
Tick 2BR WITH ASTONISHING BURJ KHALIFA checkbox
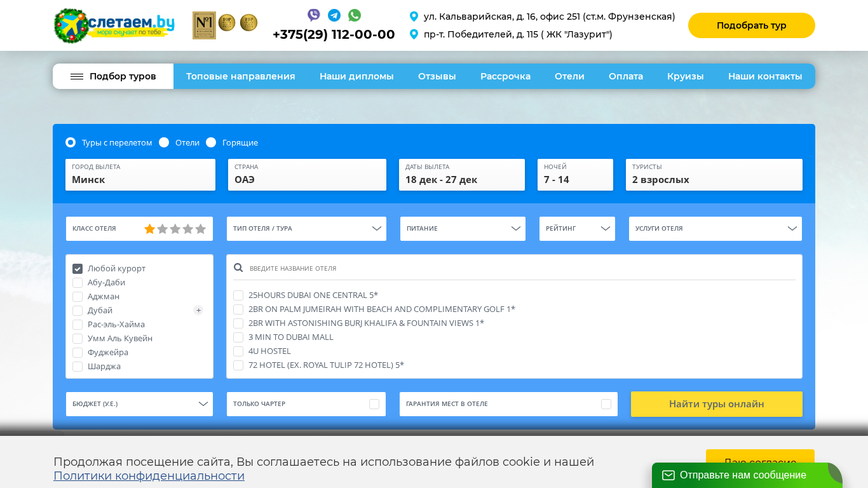(238, 323)
